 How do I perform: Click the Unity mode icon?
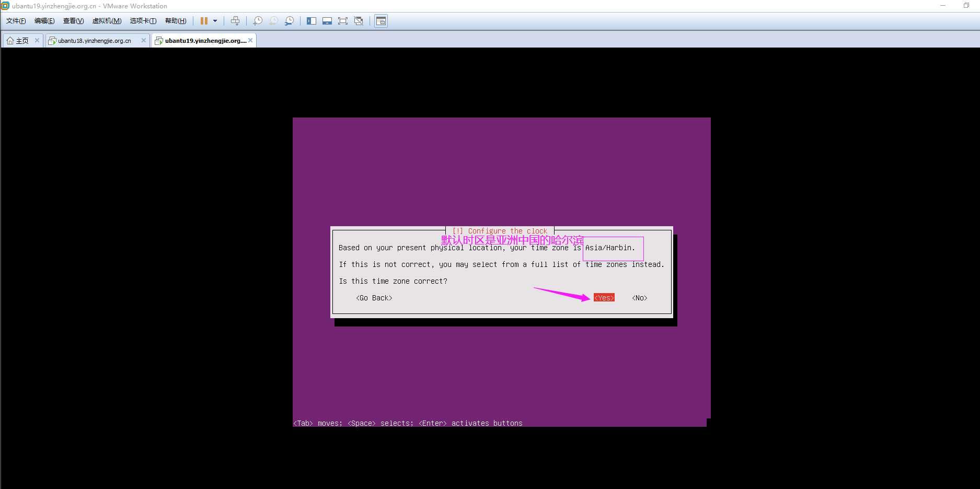pos(359,21)
